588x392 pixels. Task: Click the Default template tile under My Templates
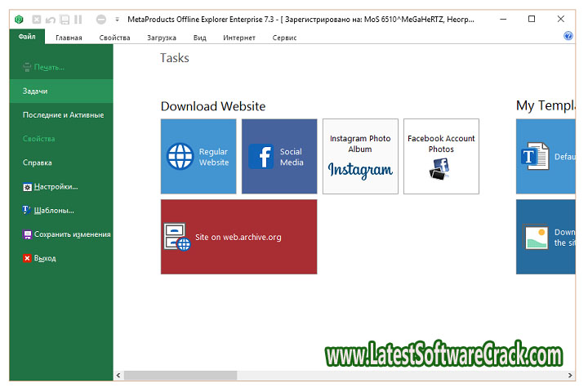(x=547, y=157)
